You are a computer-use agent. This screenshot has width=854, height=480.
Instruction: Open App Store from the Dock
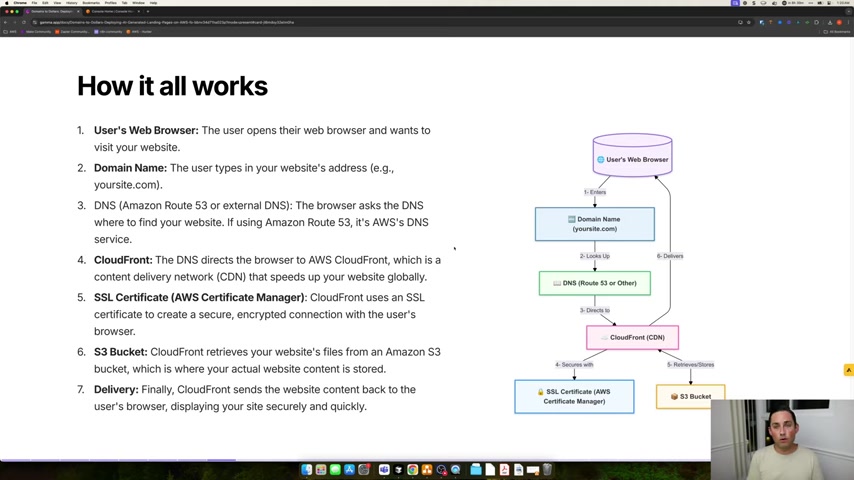coord(349,470)
